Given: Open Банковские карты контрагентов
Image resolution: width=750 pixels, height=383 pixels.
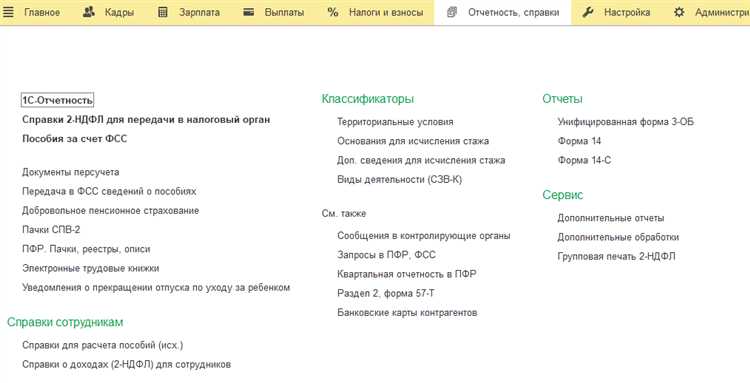Looking at the screenshot, I should (x=407, y=313).
